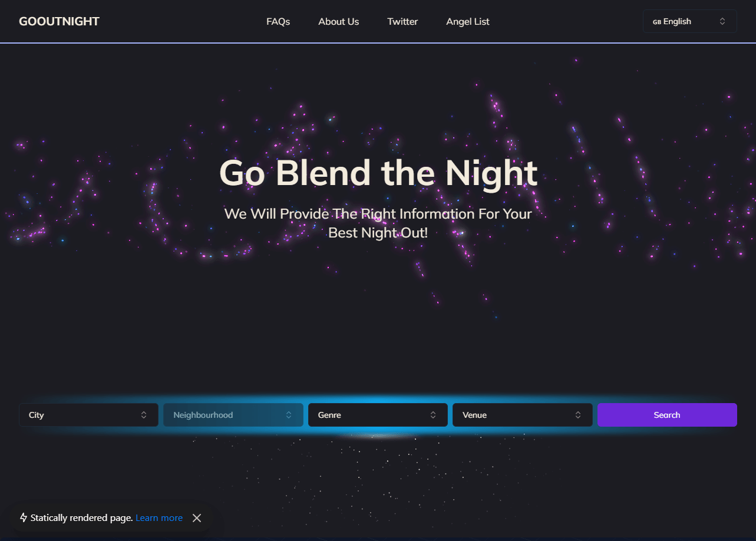756x541 pixels.
Task: Open the English language selector
Action: (690, 21)
